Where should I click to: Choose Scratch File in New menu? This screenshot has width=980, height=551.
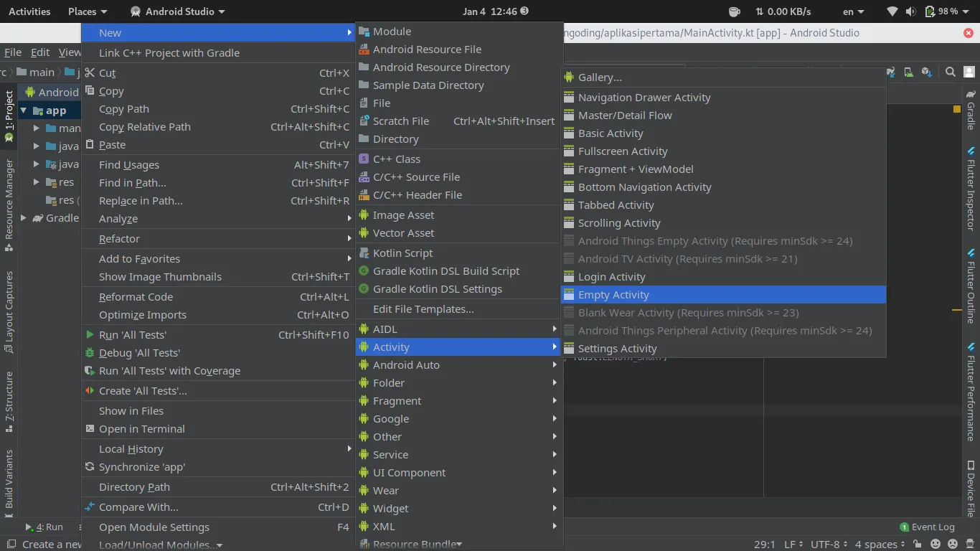click(x=459, y=121)
